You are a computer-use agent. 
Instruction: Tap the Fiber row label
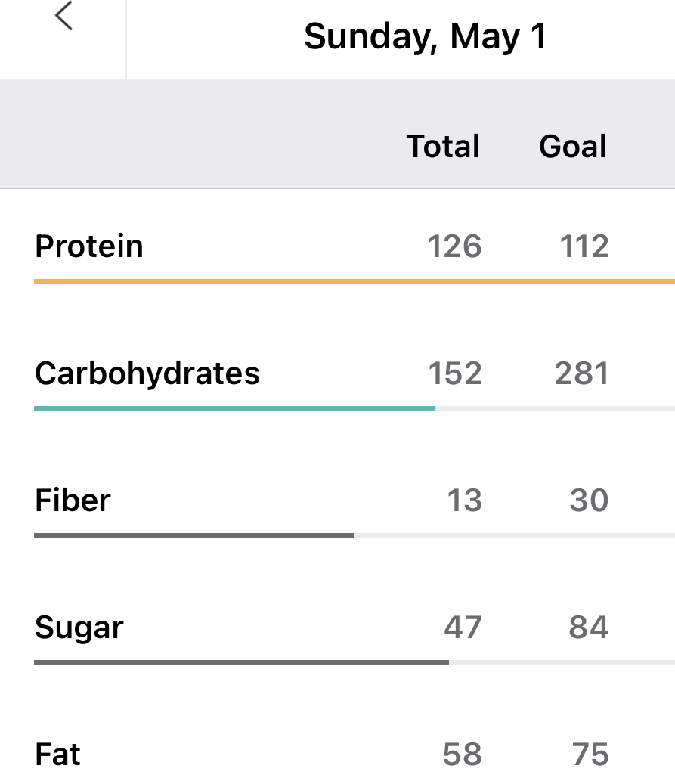click(73, 500)
